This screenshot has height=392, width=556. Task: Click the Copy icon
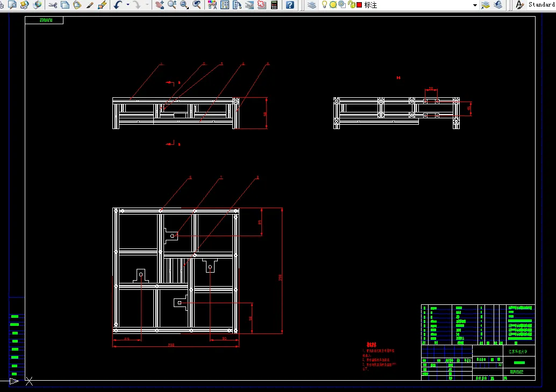(x=65, y=5)
